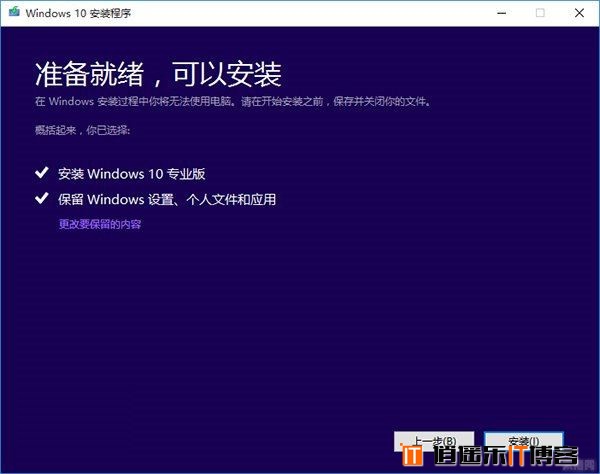Click the text 概括起来，你已选择:
Viewport: 600px width, 474px height.
tap(83, 130)
